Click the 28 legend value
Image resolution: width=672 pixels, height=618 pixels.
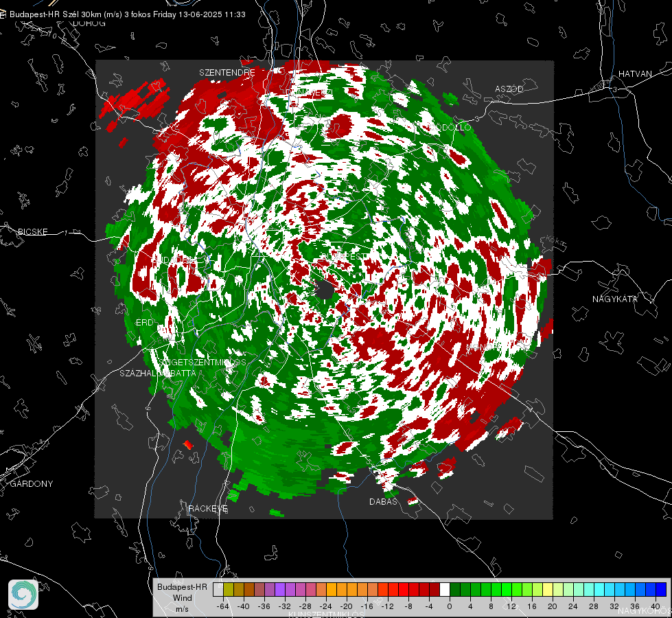[594, 606]
